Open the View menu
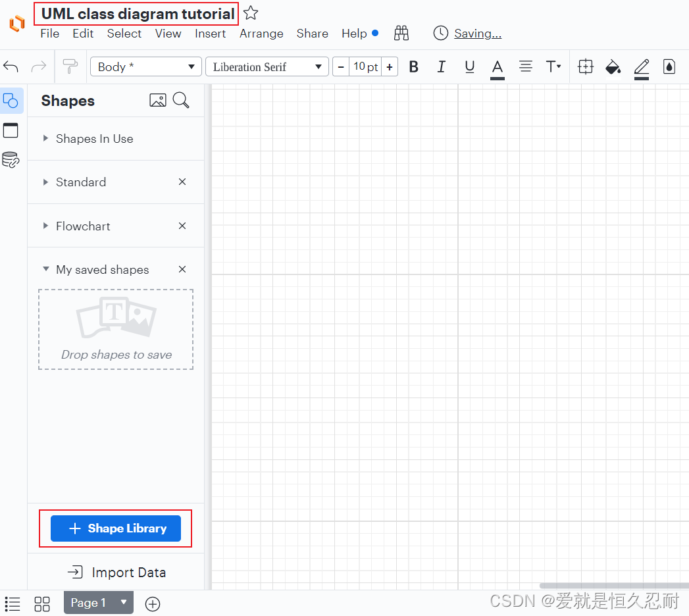This screenshot has height=616, width=689. 168,34
